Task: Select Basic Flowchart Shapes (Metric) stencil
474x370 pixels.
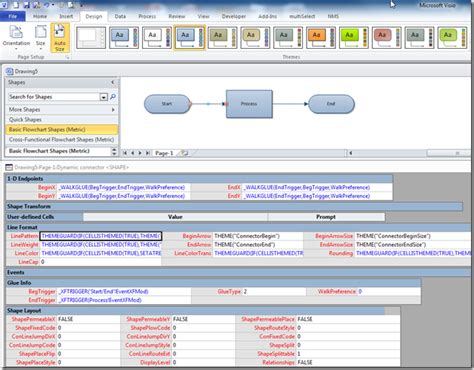Action: [62, 129]
